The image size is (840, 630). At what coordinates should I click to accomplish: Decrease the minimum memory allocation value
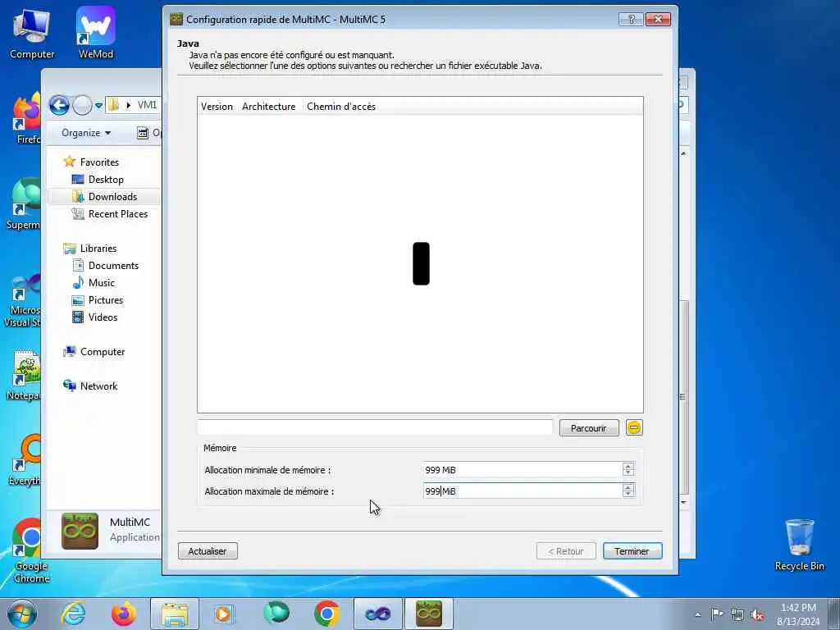click(x=628, y=473)
